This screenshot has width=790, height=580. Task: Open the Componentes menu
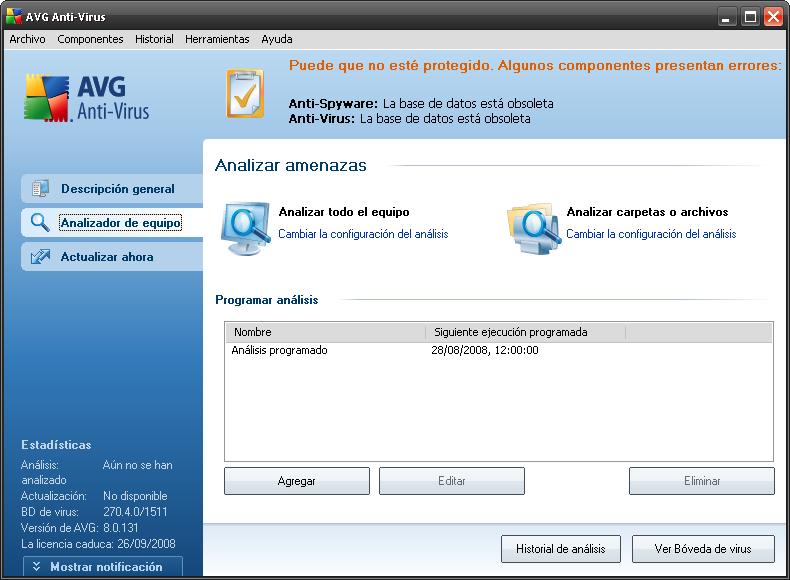click(x=90, y=39)
